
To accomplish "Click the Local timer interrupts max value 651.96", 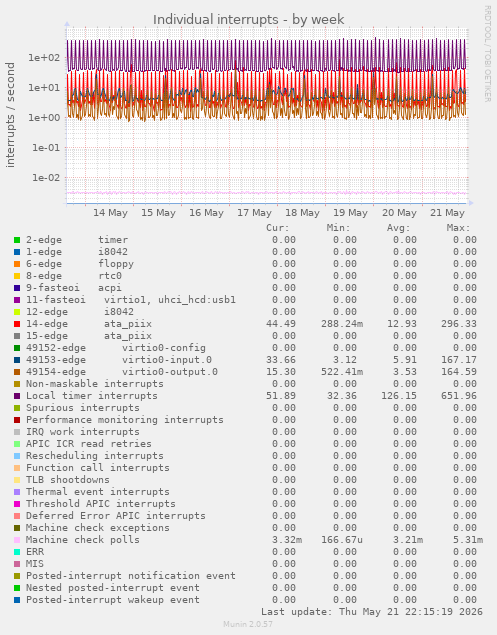I will [x=459, y=396].
